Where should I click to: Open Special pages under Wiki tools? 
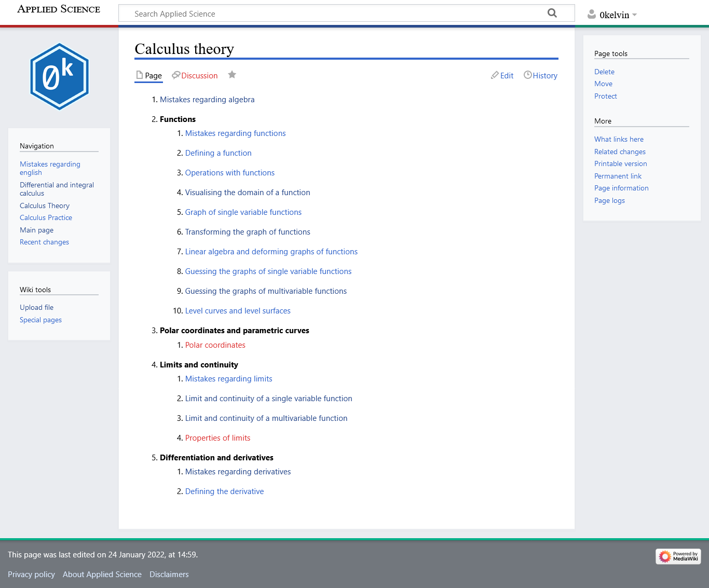40,320
